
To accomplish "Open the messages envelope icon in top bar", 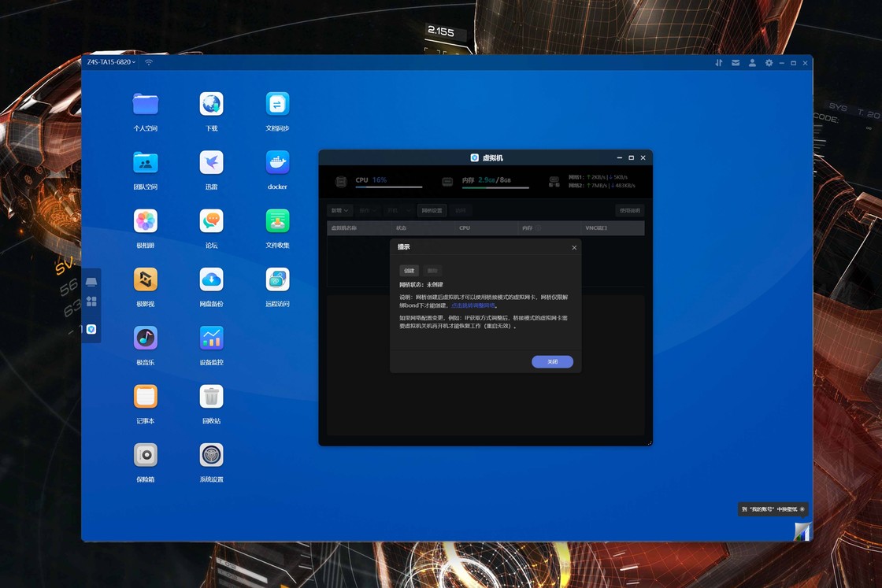I will point(736,63).
